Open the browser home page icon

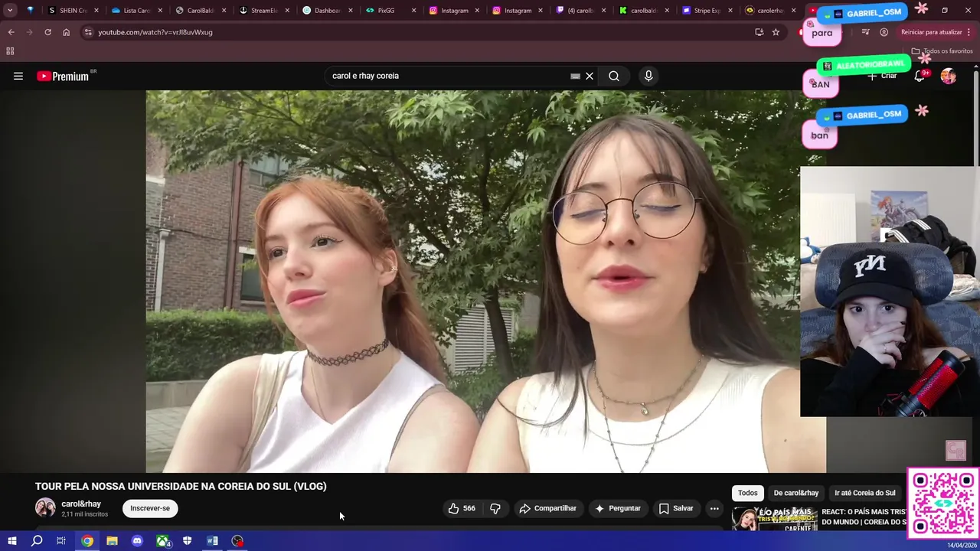click(x=66, y=32)
